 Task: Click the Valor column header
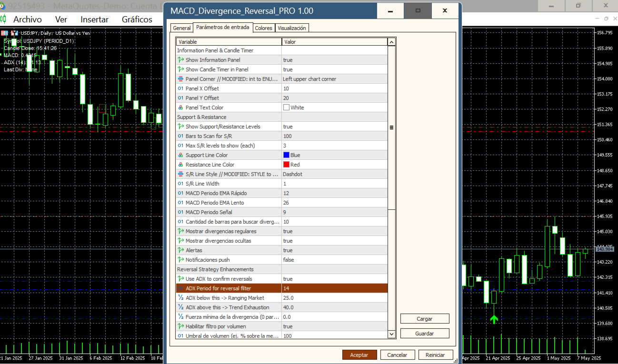335,42
